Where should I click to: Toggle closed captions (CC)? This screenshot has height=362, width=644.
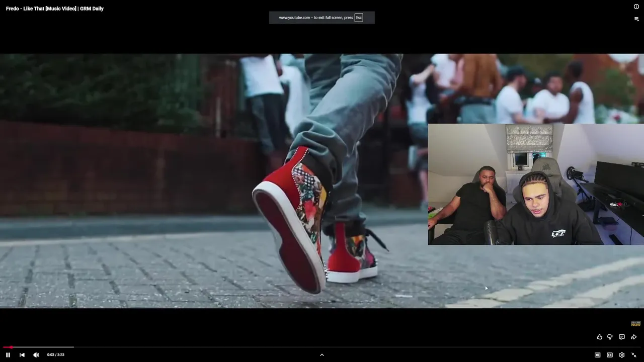[x=610, y=355]
